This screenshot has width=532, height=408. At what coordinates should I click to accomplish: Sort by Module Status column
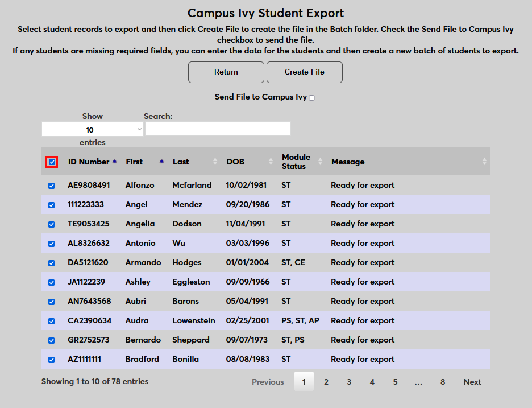[x=319, y=161]
